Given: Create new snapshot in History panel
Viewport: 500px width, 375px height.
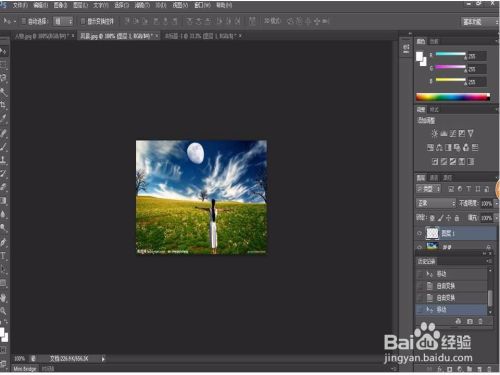Looking at the screenshot, I should point(470,321).
